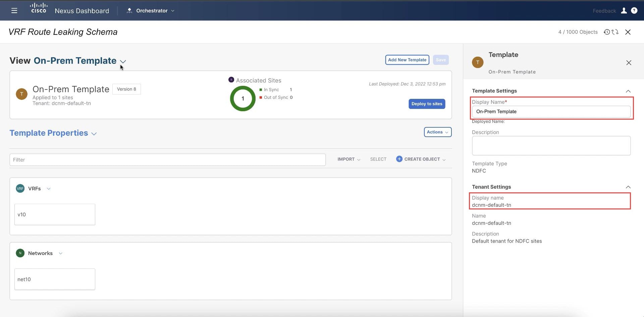Click the Feedback link

(604, 11)
